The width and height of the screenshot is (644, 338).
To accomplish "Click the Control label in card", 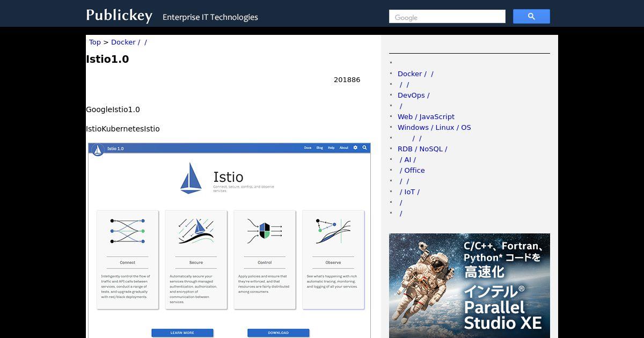I will (265, 262).
